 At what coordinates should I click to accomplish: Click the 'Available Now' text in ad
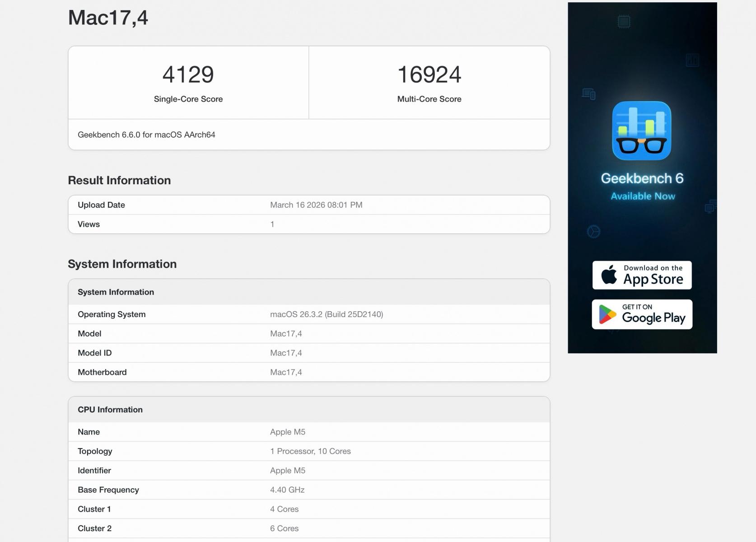tap(643, 196)
